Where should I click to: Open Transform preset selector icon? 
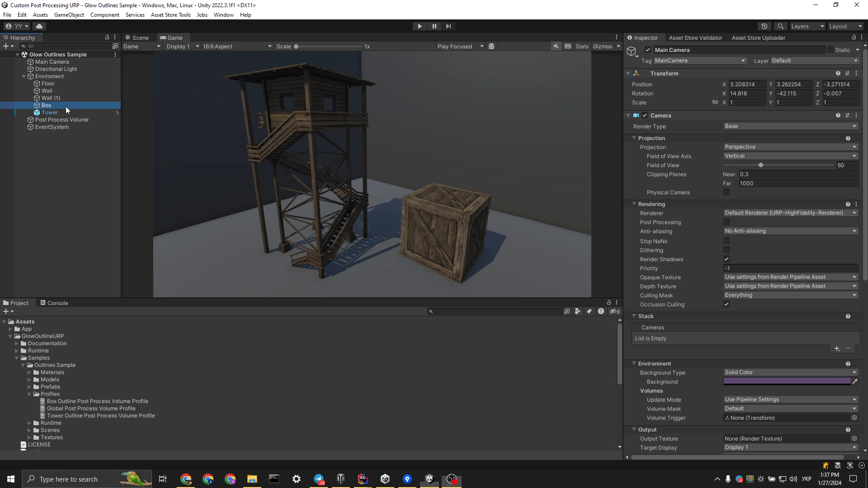click(847, 74)
